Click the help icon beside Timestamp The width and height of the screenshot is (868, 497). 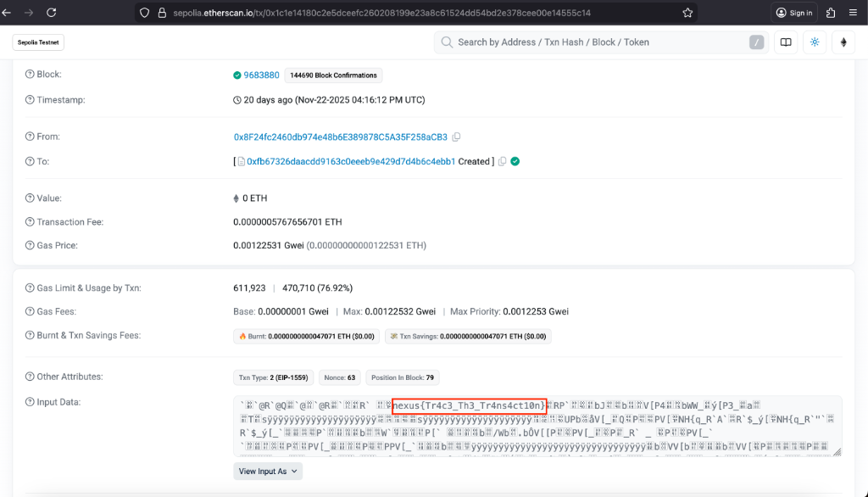pos(30,100)
